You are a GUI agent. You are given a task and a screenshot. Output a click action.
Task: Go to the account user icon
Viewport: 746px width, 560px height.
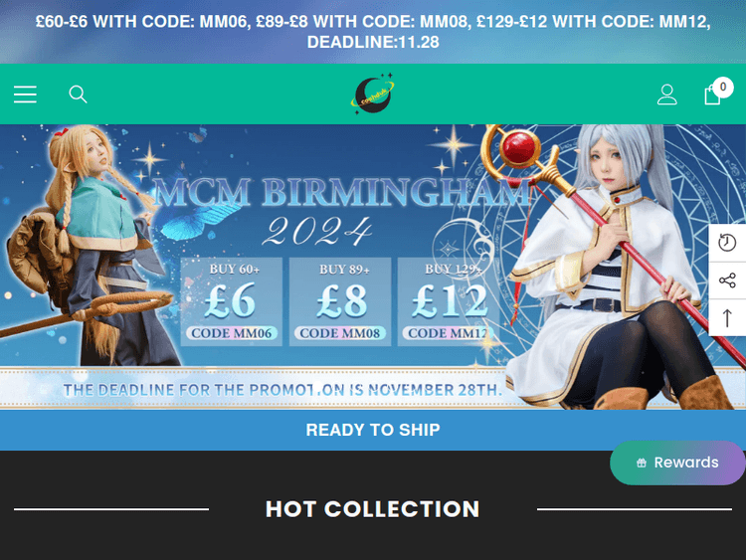(x=667, y=94)
